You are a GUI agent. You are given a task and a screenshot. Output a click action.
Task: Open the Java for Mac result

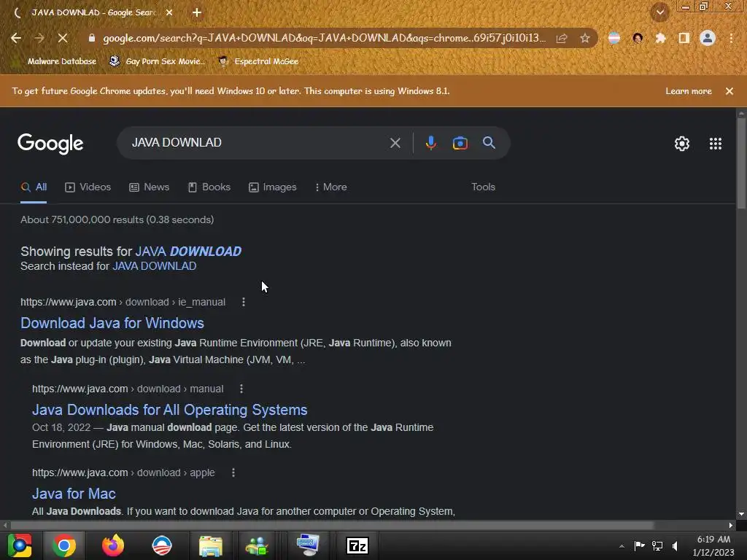tap(74, 494)
